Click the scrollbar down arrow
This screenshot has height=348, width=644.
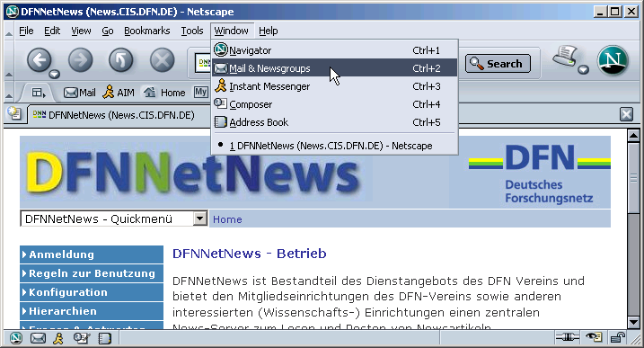click(x=633, y=322)
